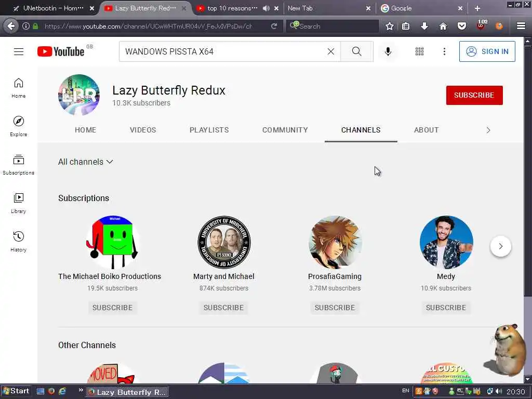Subscribe to Medy
The height and width of the screenshot is (399, 532).
(x=446, y=308)
